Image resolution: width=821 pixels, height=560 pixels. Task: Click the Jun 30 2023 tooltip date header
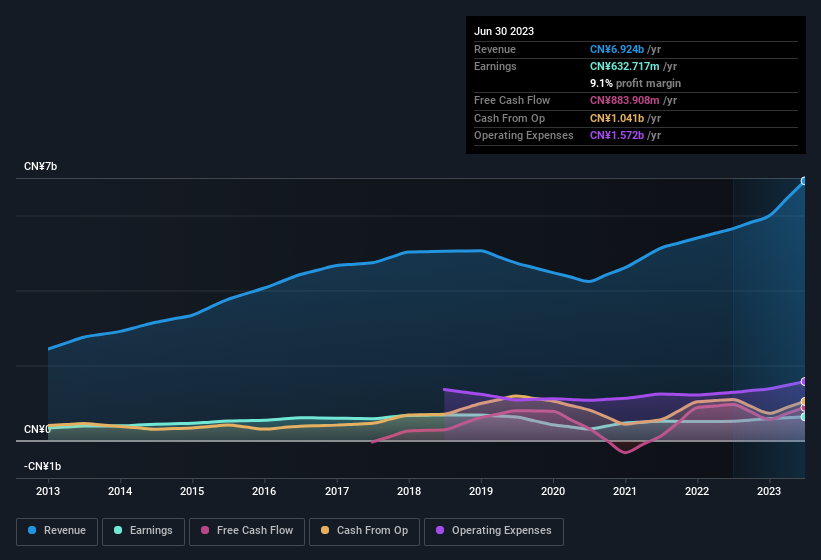click(x=504, y=31)
